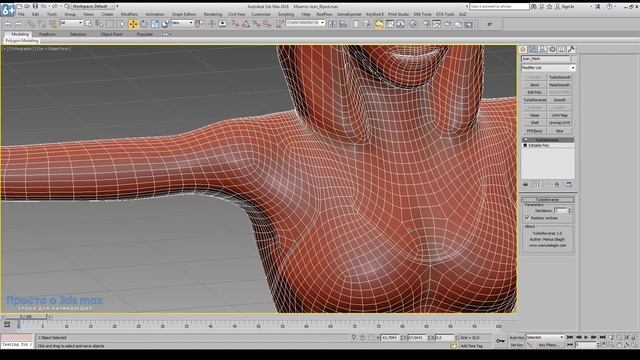The image size is (640, 360).
Task: Open the Rendering menu
Action: pos(213,14)
